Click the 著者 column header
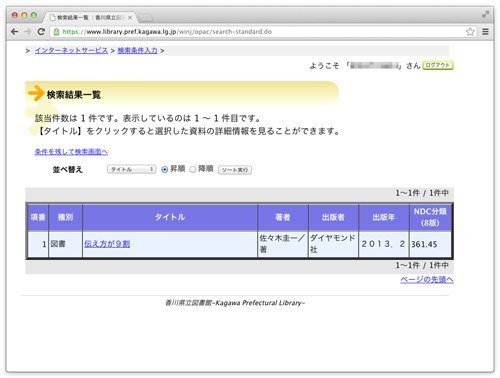The width and height of the screenshot is (500, 378). pos(283,217)
